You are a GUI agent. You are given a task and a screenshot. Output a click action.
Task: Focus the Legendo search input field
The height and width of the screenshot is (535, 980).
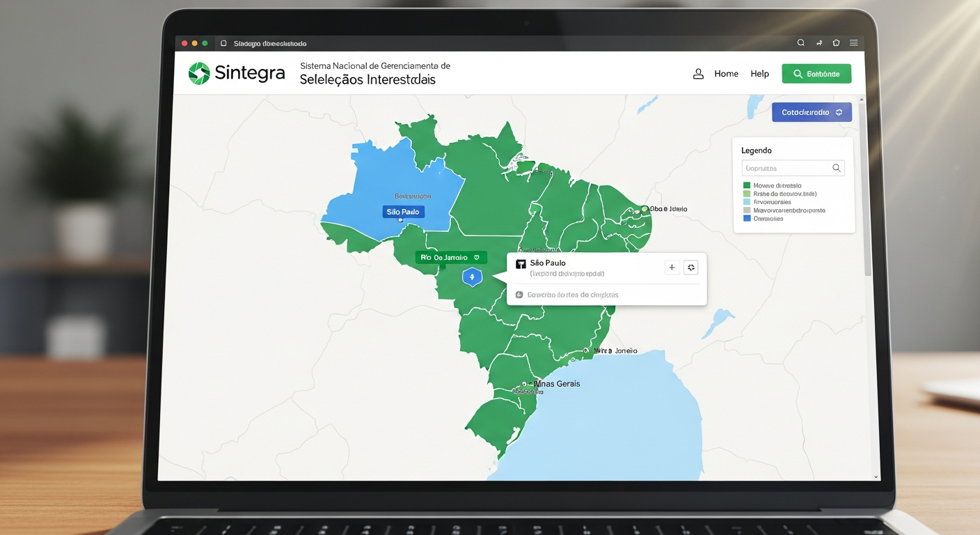tap(793, 168)
